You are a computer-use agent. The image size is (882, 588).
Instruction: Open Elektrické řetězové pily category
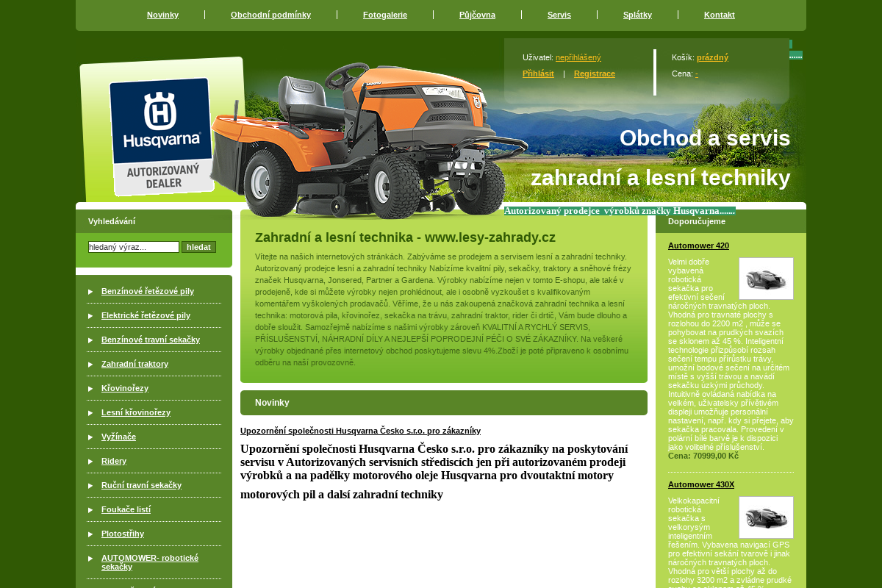click(146, 315)
